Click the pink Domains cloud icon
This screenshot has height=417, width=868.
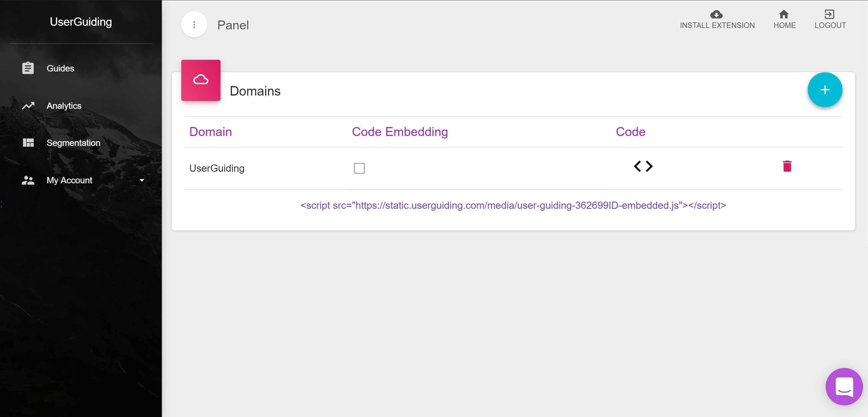click(201, 80)
